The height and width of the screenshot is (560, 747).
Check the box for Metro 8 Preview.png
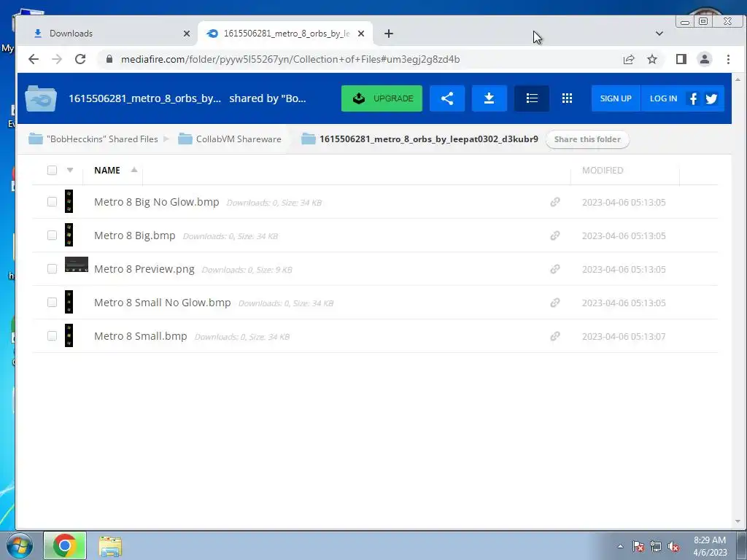pyautogui.click(x=52, y=269)
